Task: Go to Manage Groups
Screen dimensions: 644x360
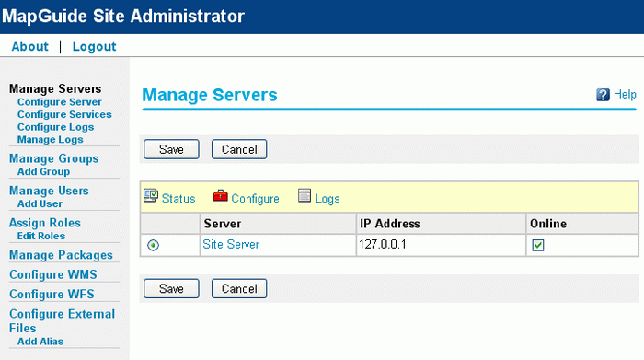Action: [53, 158]
